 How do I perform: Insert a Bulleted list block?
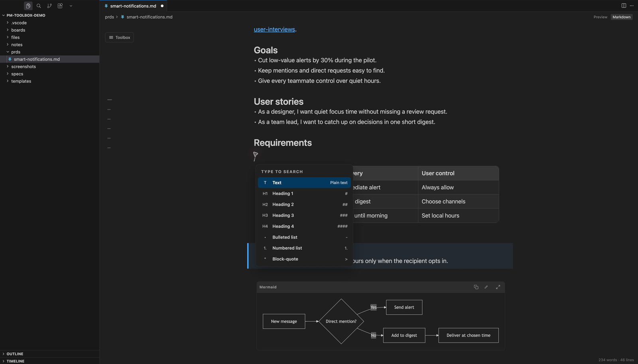click(x=304, y=237)
